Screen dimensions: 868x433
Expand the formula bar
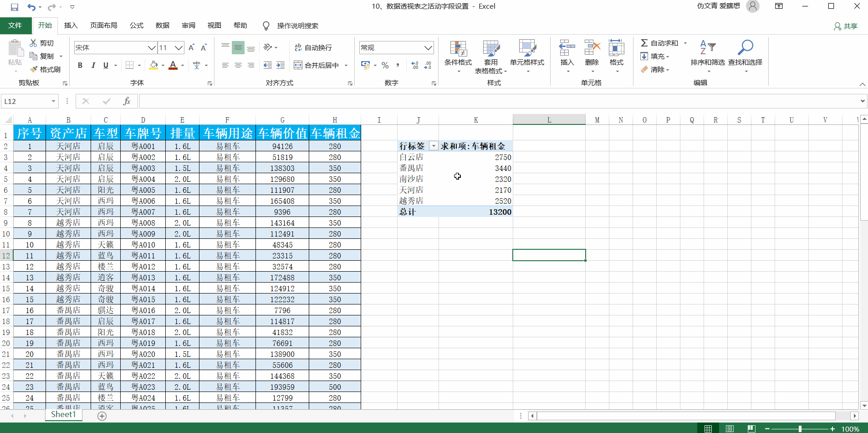click(x=863, y=101)
